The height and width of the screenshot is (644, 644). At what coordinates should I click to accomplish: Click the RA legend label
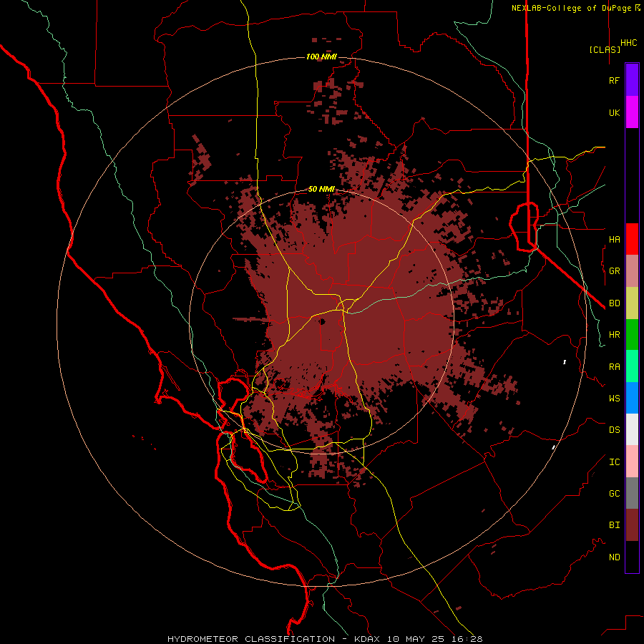tap(614, 366)
